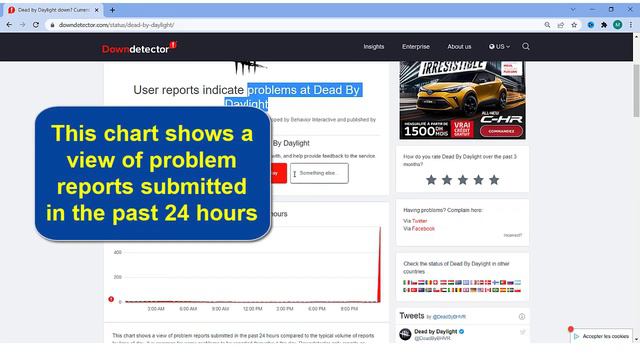Reload the Downdetector page

pyautogui.click(x=36, y=25)
